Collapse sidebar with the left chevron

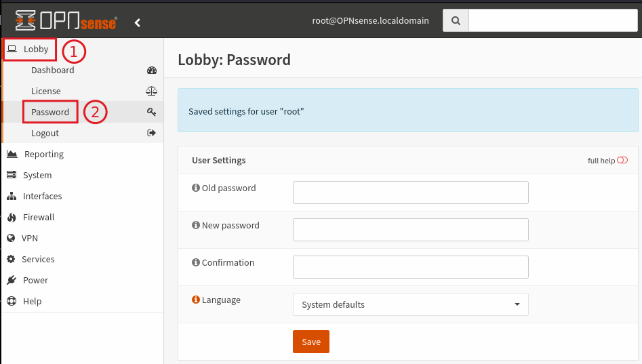[138, 22]
